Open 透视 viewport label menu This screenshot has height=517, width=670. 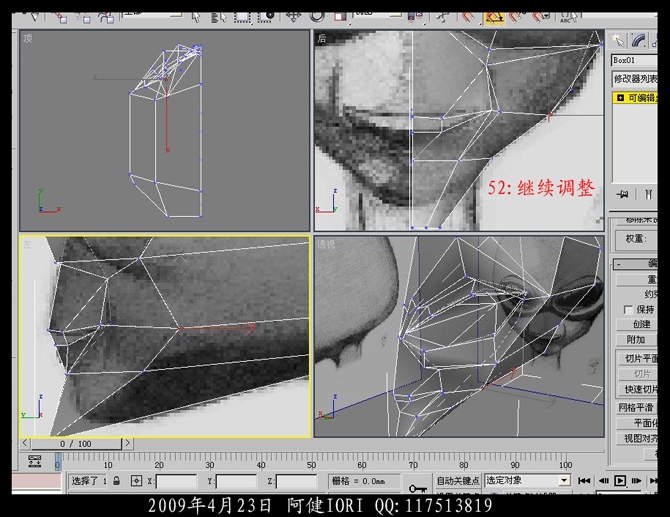(x=326, y=244)
